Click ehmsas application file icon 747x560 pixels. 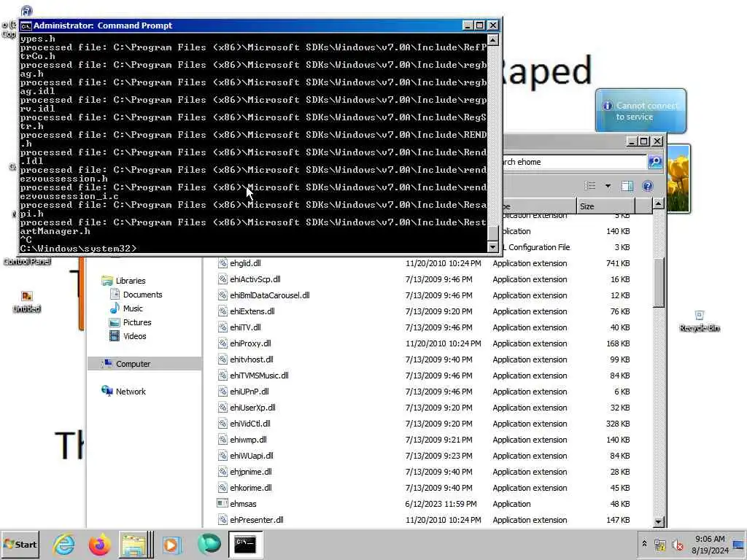tap(222, 503)
